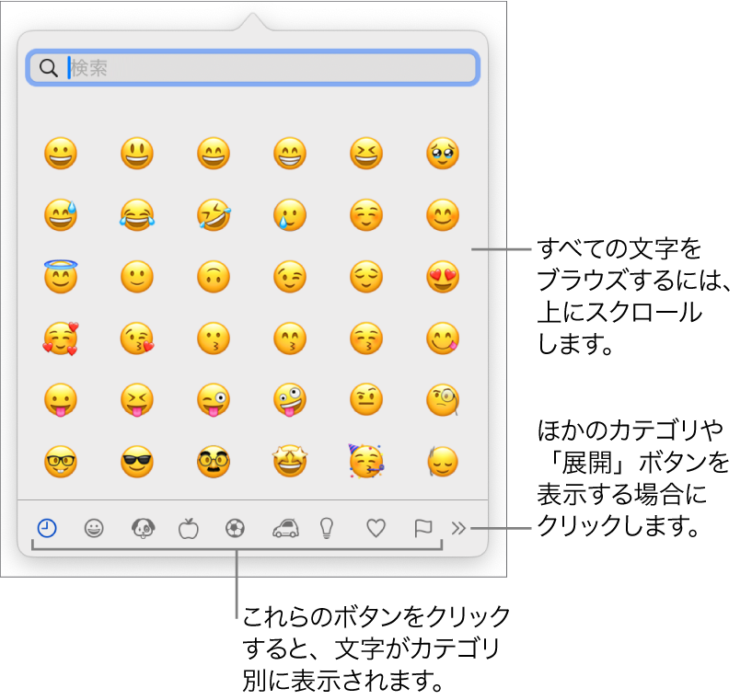
Task: Pick the rolling on floor laughing emoji
Action: point(214,215)
